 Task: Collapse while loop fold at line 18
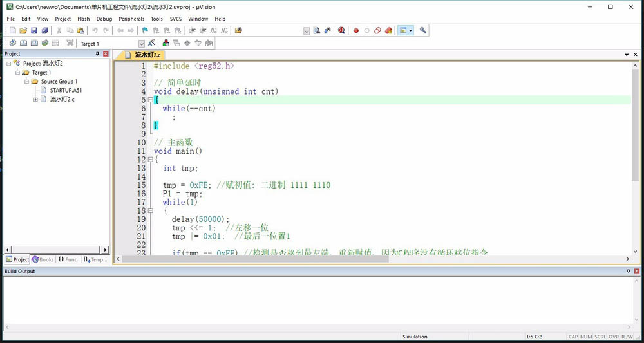point(150,210)
